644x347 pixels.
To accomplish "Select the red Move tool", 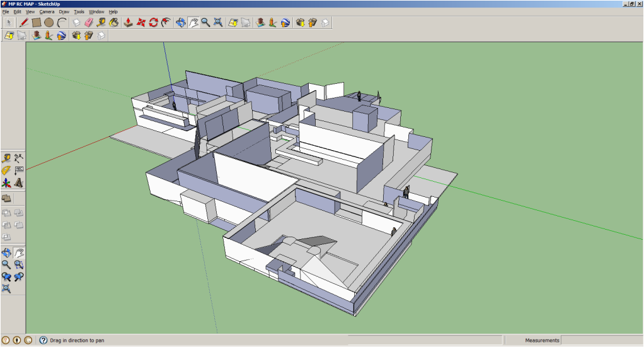I will click(141, 23).
